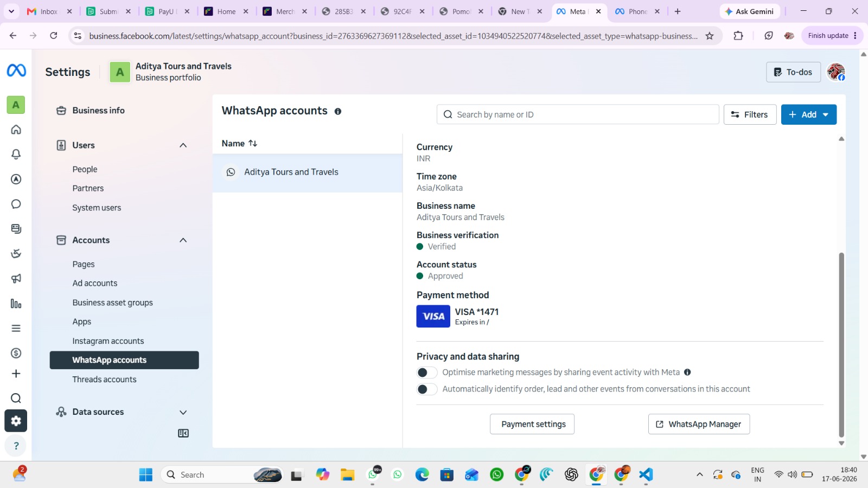Open the Settings gear in the rail
Image resolution: width=868 pixels, height=488 pixels.
pyautogui.click(x=16, y=421)
